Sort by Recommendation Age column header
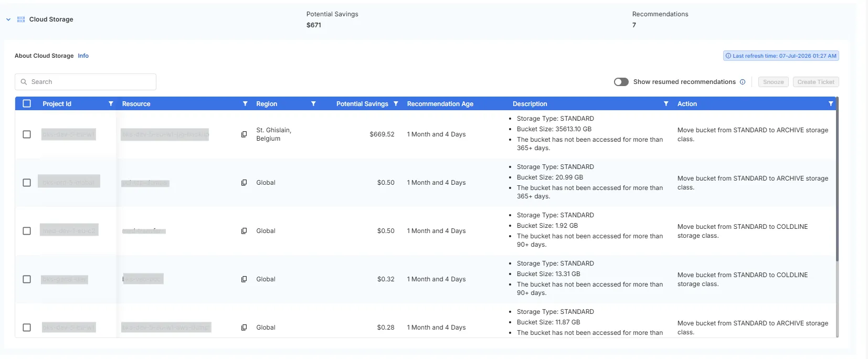Viewport: 868px width, 359px height. (x=440, y=104)
